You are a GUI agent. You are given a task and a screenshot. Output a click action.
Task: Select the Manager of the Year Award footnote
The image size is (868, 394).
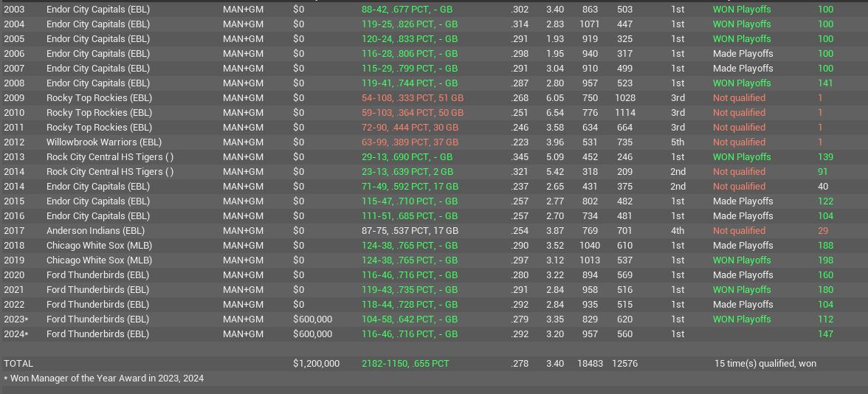coord(103,379)
